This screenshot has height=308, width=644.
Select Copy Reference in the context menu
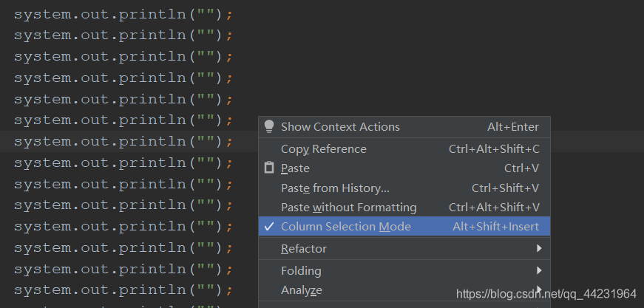[x=324, y=149]
